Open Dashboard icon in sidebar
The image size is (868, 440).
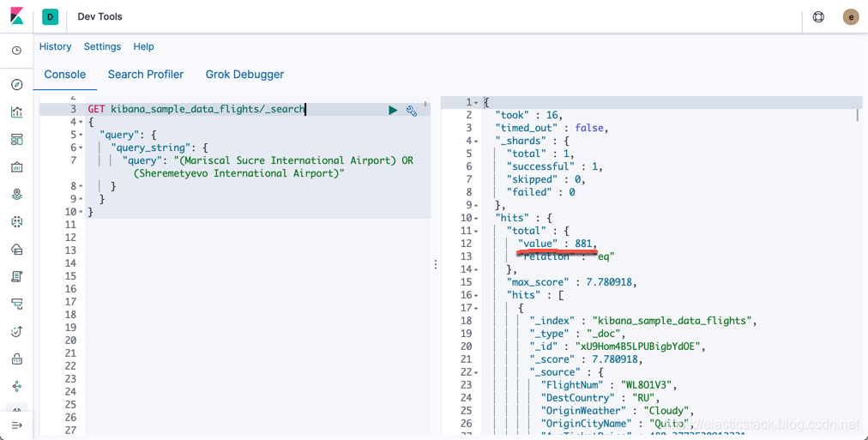point(16,140)
